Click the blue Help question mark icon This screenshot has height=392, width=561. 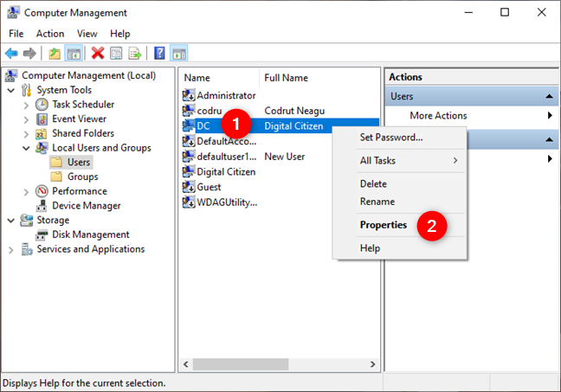click(x=159, y=54)
